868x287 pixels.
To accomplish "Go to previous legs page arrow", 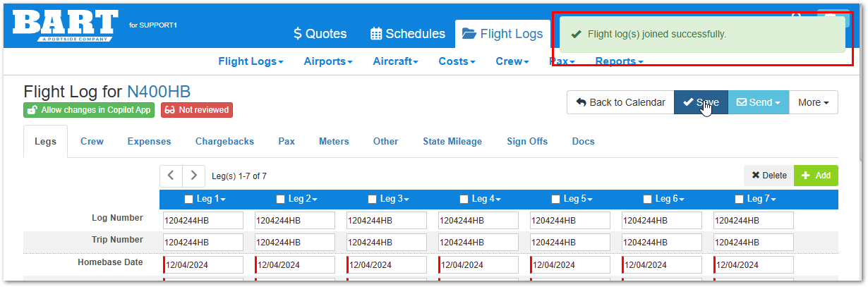I will [171, 176].
